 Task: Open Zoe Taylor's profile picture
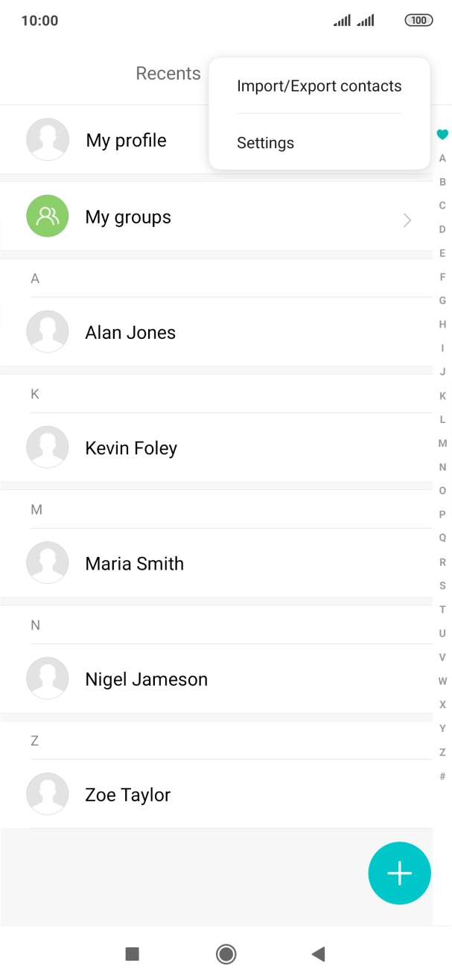tap(47, 793)
